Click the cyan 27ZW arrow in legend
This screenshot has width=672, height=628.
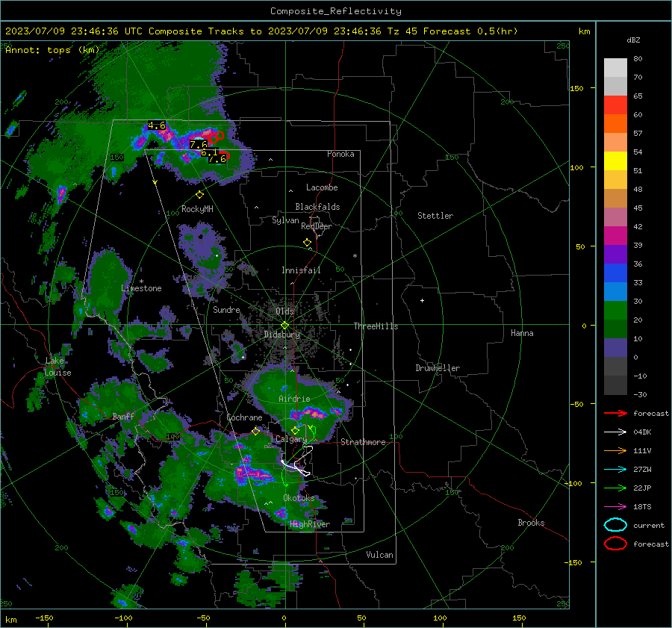pos(615,469)
